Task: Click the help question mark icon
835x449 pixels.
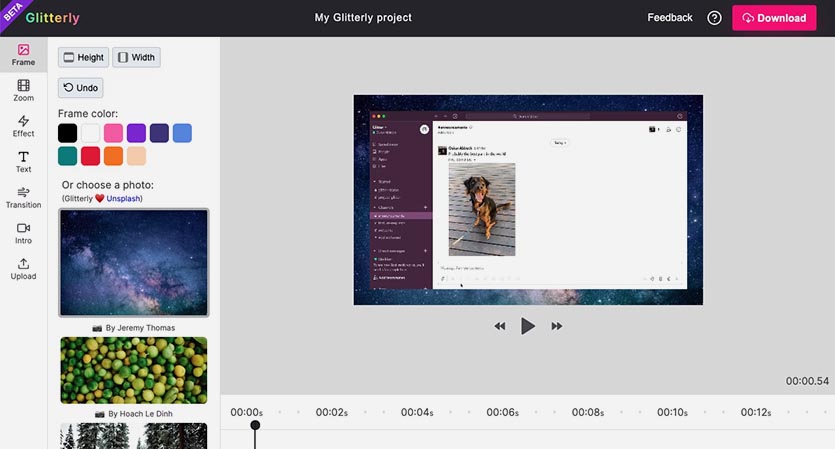Action: click(x=714, y=18)
